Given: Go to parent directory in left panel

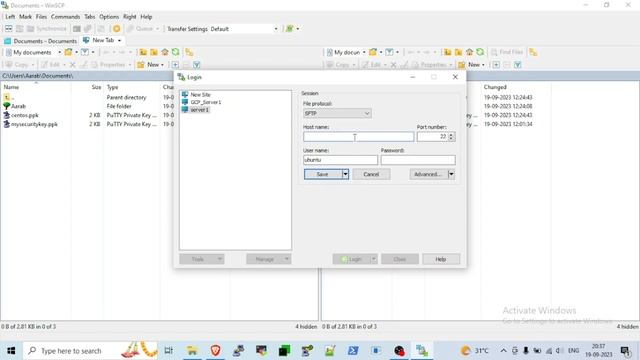Looking at the screenshot, I should pos(143,52).
